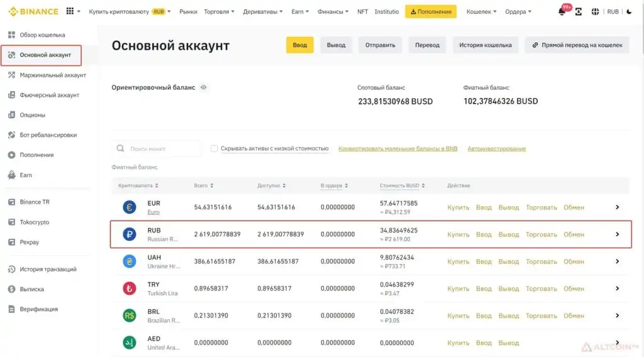The height and width of the screenshot is (357, 644).
Task: Click the Вывод header button
Action: pos(336,45)
